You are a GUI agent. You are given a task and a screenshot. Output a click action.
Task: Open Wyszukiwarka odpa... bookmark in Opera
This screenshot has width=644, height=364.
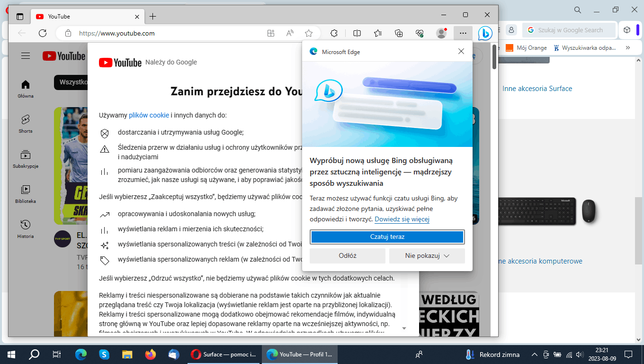[585, 48]
